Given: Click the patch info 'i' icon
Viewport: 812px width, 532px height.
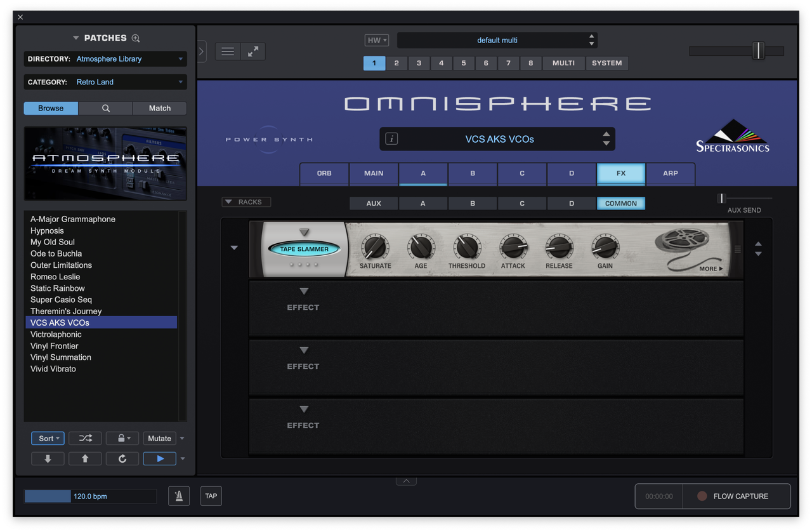Looking at the screenshot, I should pos(391,138).
